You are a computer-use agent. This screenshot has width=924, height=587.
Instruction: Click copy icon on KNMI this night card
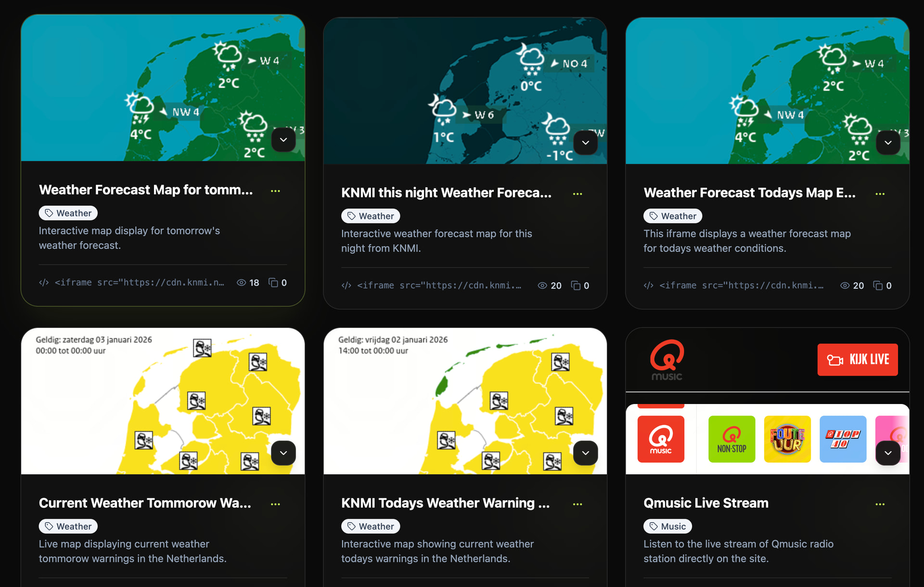(x=576, y=286)
